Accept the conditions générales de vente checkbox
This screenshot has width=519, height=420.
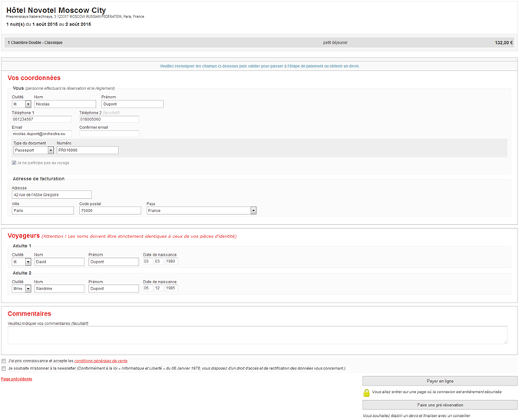[4, 360]
